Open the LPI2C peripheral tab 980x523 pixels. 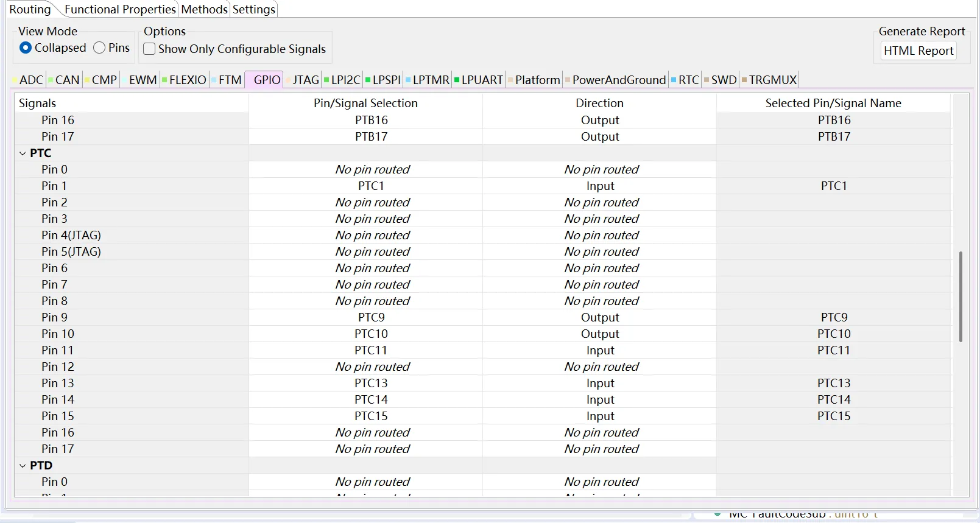342,80
